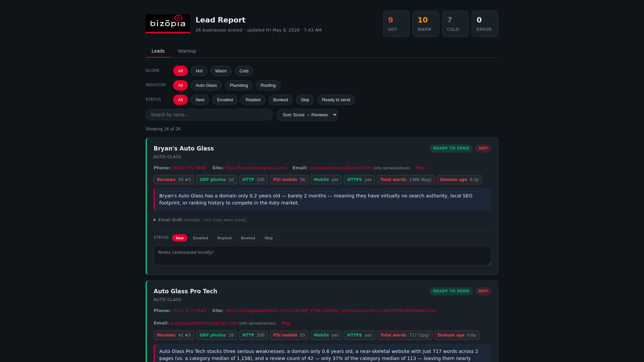The image size is (644, 362).
Task: Filter by Plumbing industry
Action: (x=239, y=85)
